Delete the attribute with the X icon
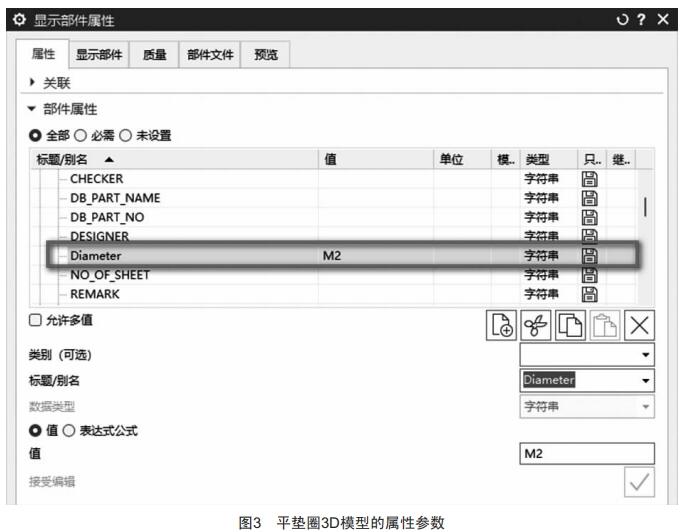The width and height of the screenshot is (684, 532). (639, 325)
